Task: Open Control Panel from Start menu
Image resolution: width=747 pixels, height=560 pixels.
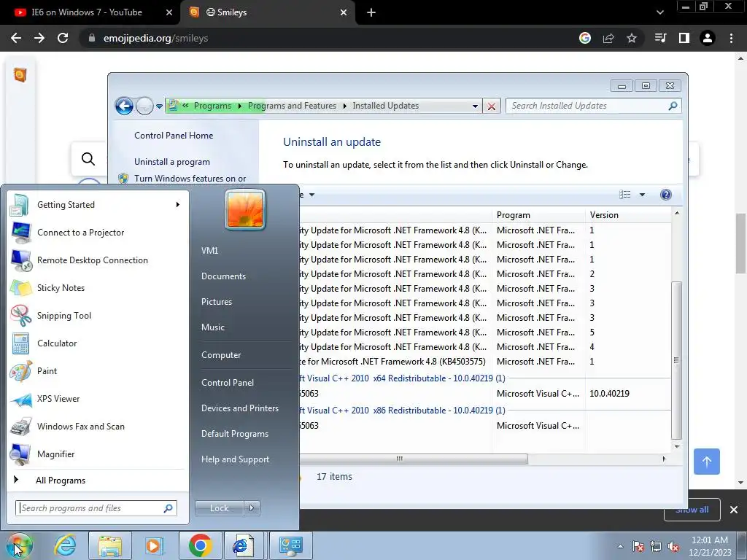Action: pyautogui.click(x=228, y=383)
